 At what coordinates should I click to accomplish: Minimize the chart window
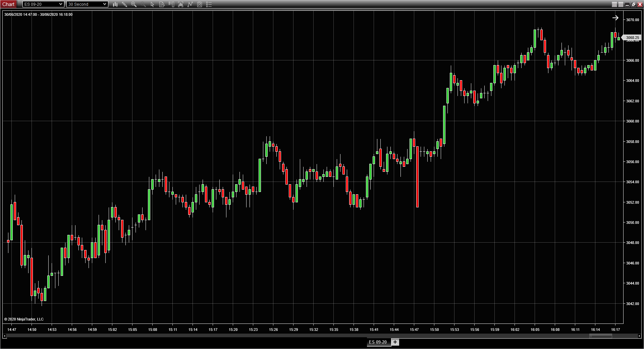click(627, 4)
